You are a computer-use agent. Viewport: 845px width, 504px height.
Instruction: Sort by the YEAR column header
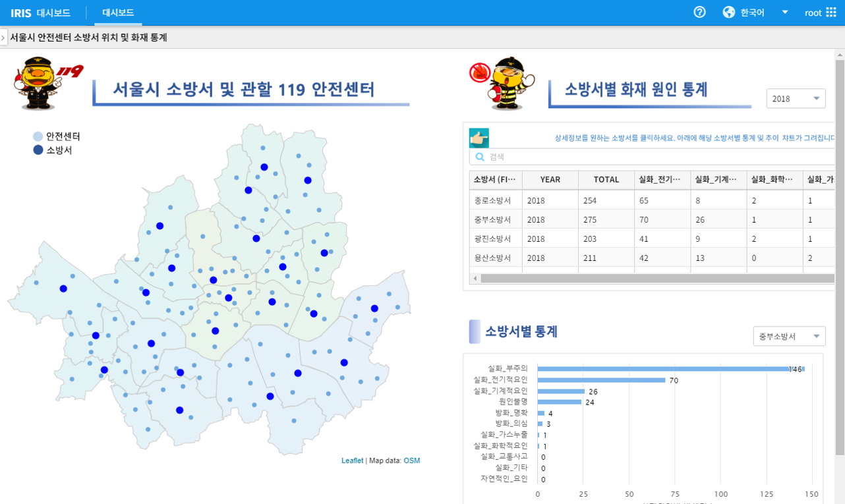(x=550, y=179)
